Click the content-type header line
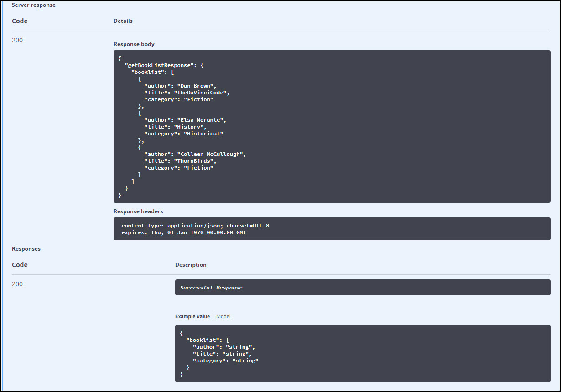This screenshot has width=561, height=392. tap(195, 226)
